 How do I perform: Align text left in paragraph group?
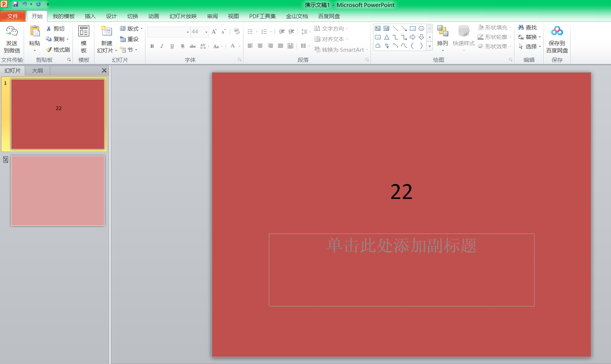tap(250, 46)
